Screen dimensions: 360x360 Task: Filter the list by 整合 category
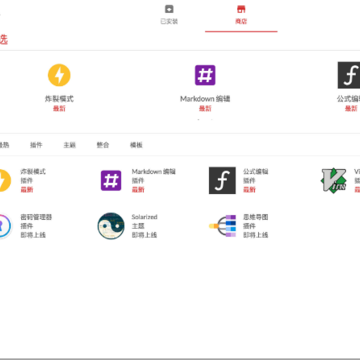coord(103,145)
